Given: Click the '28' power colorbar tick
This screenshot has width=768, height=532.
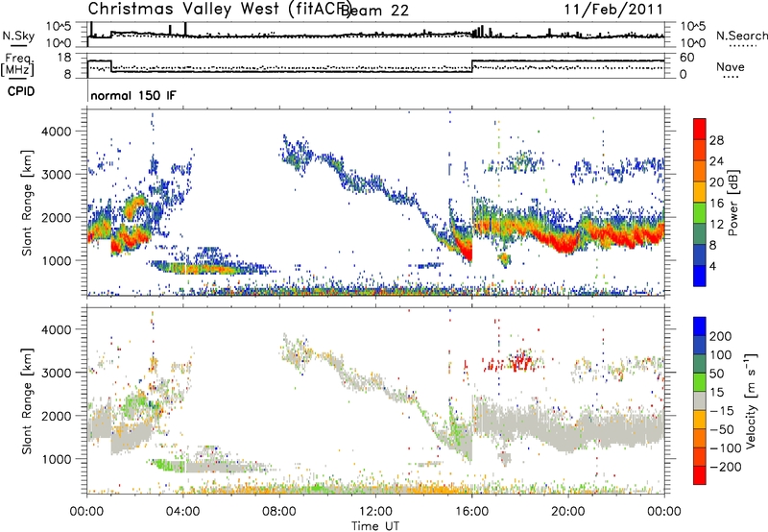Looking at the screenshot, I should point(716,140).
